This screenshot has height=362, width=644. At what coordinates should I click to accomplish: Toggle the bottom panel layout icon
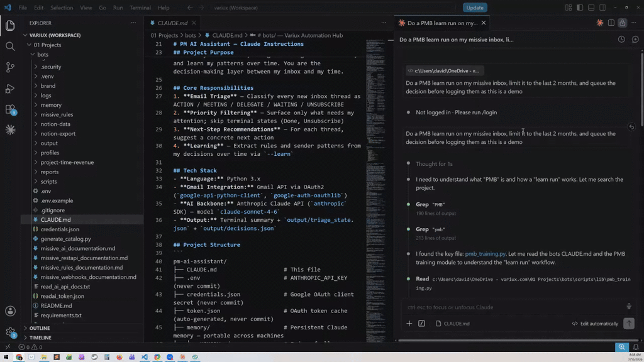pyautogui.click(x=591, y=8)
